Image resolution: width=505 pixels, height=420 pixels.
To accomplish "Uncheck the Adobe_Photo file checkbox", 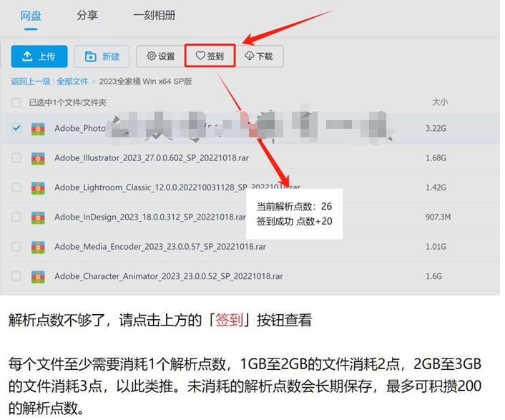I will 16,128.
